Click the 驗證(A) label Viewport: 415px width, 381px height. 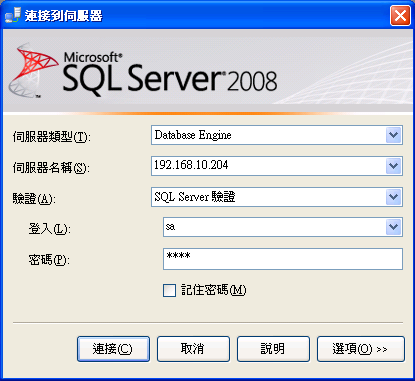(x=34, y=199)
